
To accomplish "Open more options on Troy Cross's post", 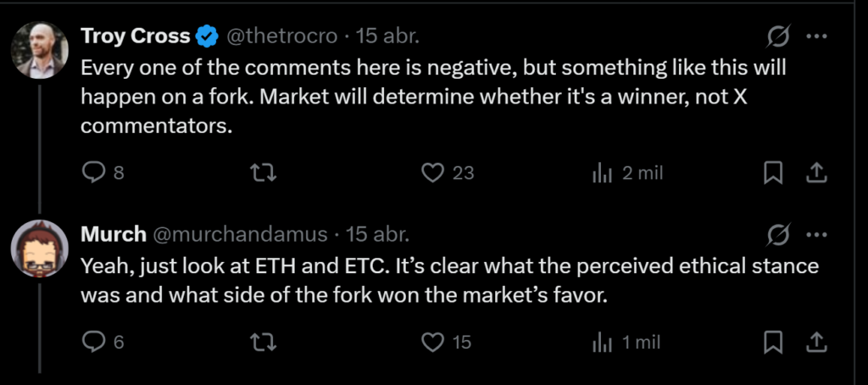I will click(815, 36).
